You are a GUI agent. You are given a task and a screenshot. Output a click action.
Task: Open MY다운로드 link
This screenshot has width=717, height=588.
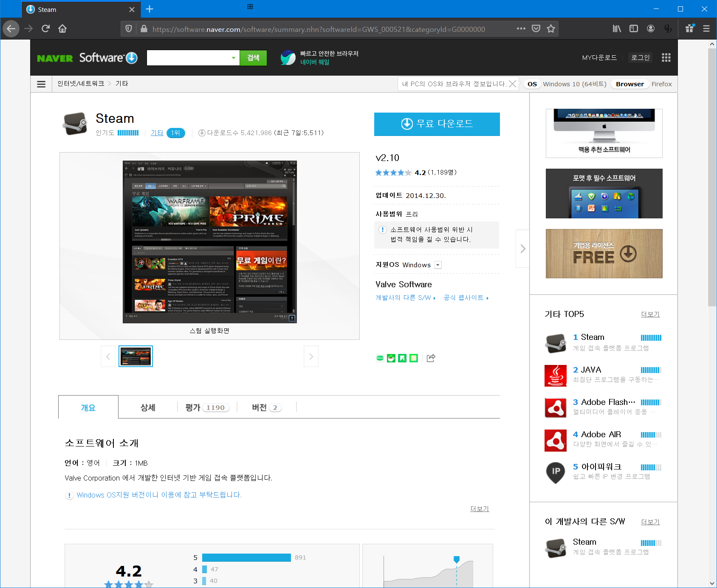[599, 57]
